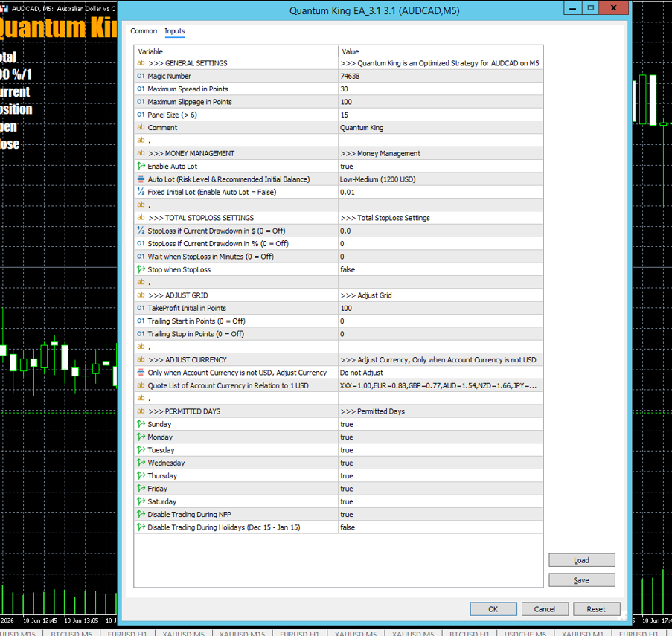The height and width of the screenshot is (636, 672).
Task: Click the Trailing Start in Points icon
Action: (x=141, y=321)
